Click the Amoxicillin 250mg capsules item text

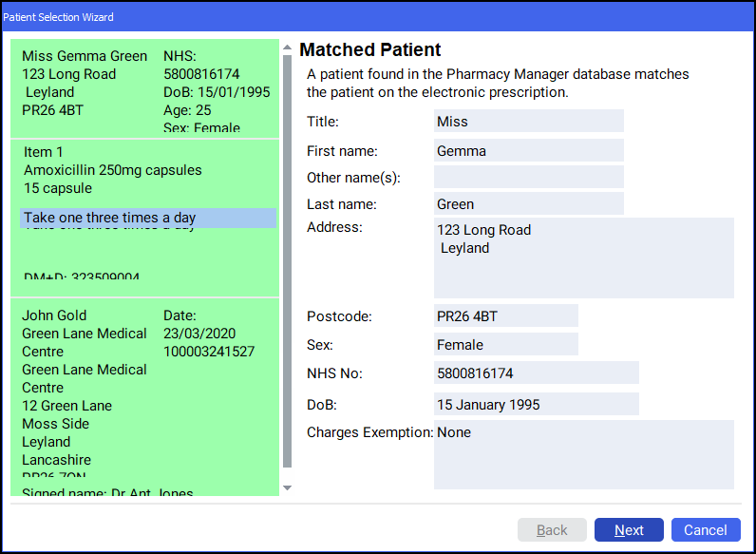113,170
